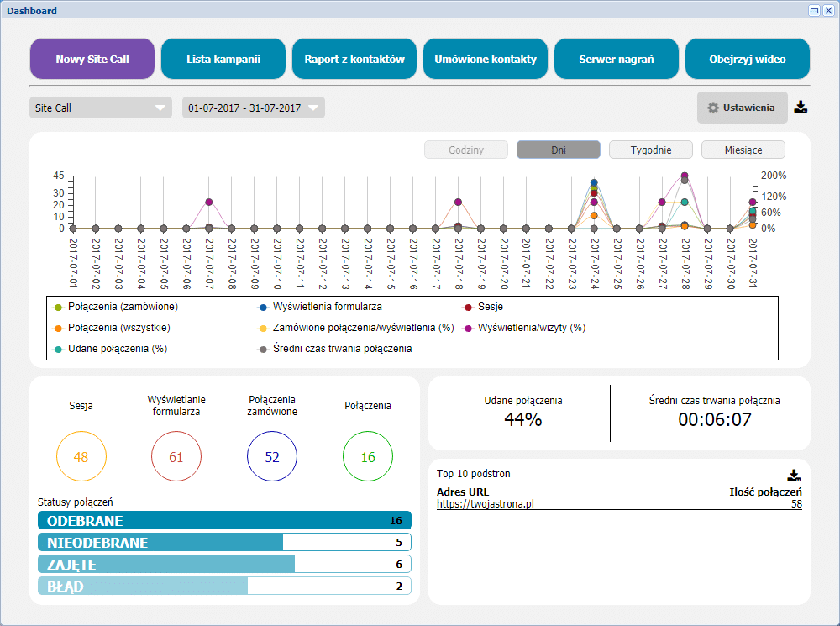Open the Site Call dropdown
This screenshot has width=840, height=626.
click(99, 107)
